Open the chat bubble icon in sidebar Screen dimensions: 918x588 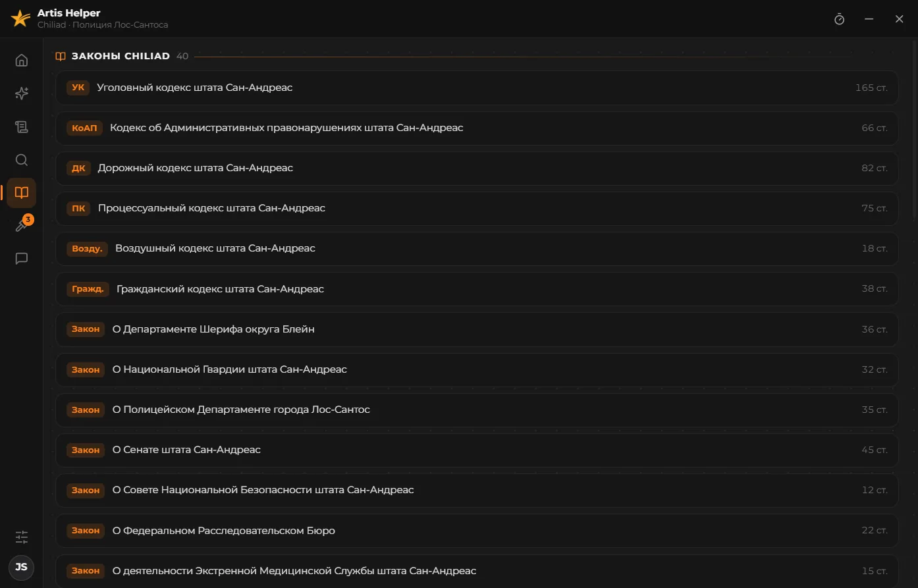coord(22,259)
